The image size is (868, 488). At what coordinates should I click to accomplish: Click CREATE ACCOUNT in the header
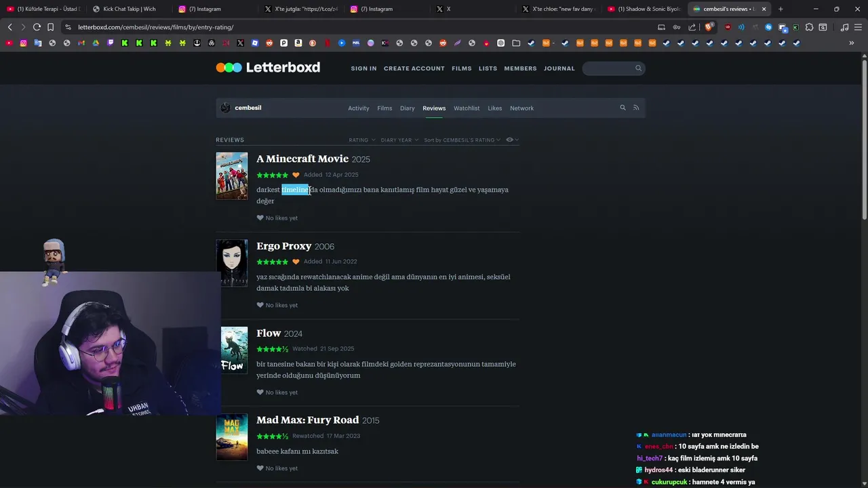(414, 68)
